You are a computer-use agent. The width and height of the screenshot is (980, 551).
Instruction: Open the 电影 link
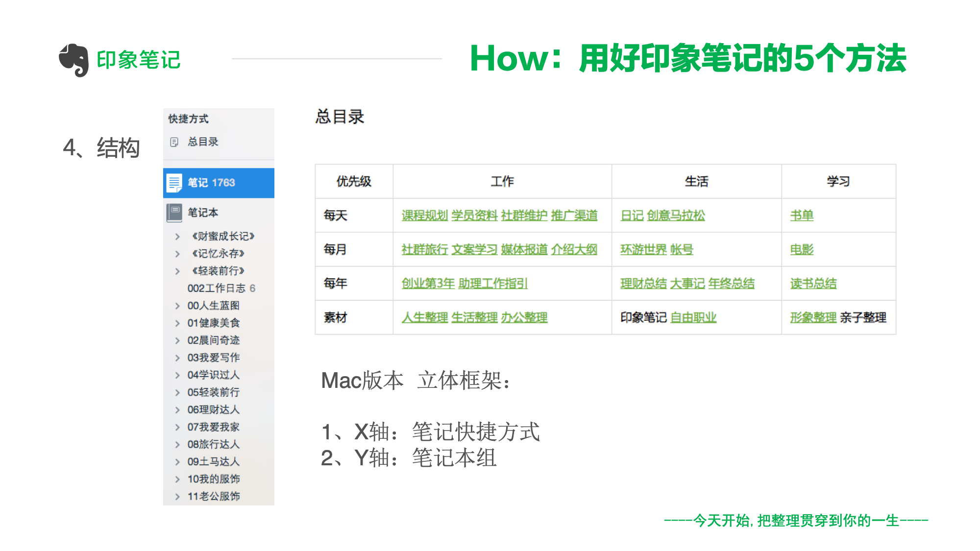802,249
